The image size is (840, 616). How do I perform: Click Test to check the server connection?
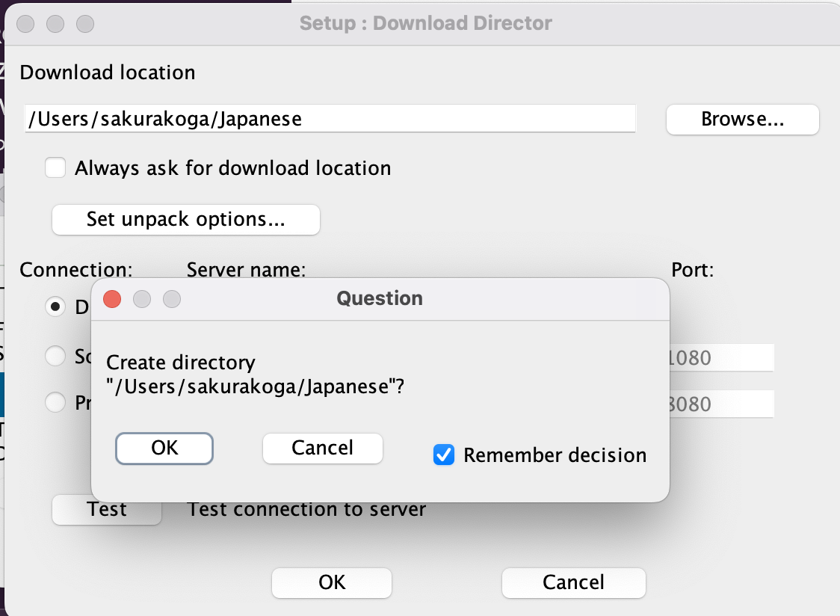coord(106,509)
